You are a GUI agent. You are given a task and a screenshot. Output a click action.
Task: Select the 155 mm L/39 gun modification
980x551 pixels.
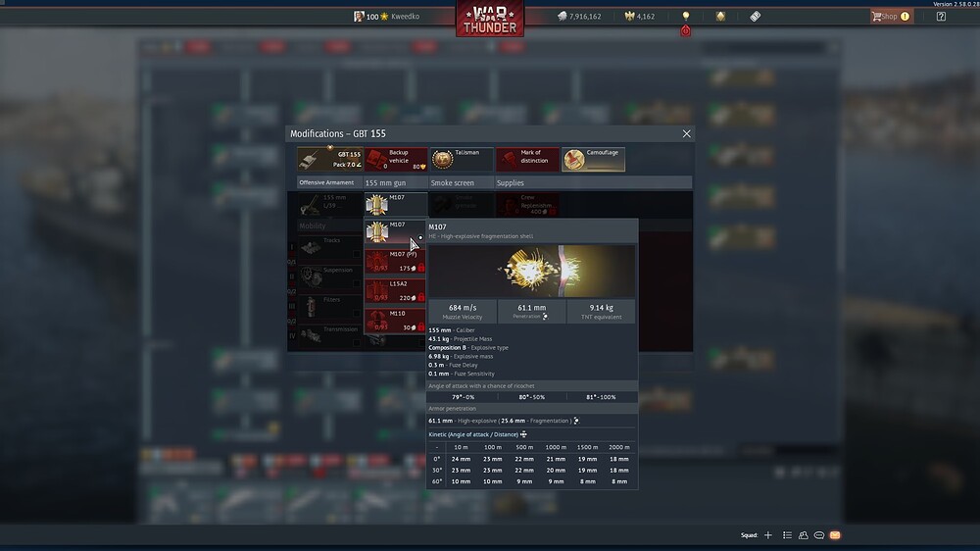pyautogui.click(x=329, y=204)
